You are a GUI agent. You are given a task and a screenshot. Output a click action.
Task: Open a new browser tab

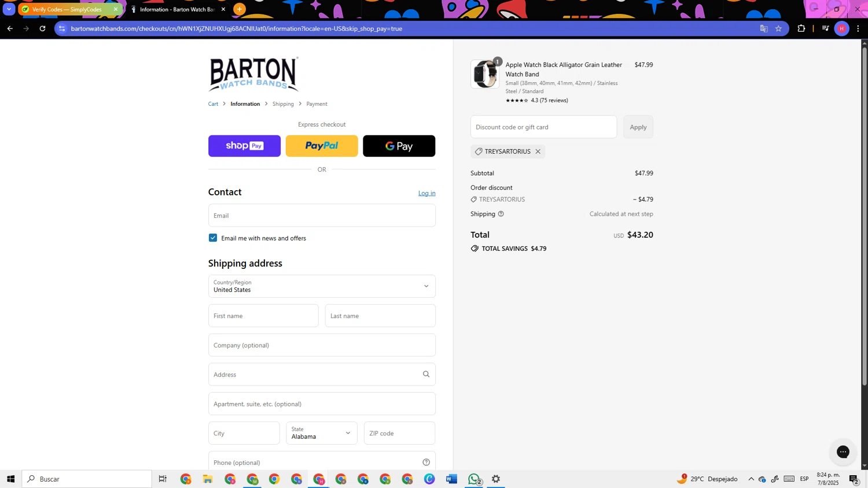240,9
